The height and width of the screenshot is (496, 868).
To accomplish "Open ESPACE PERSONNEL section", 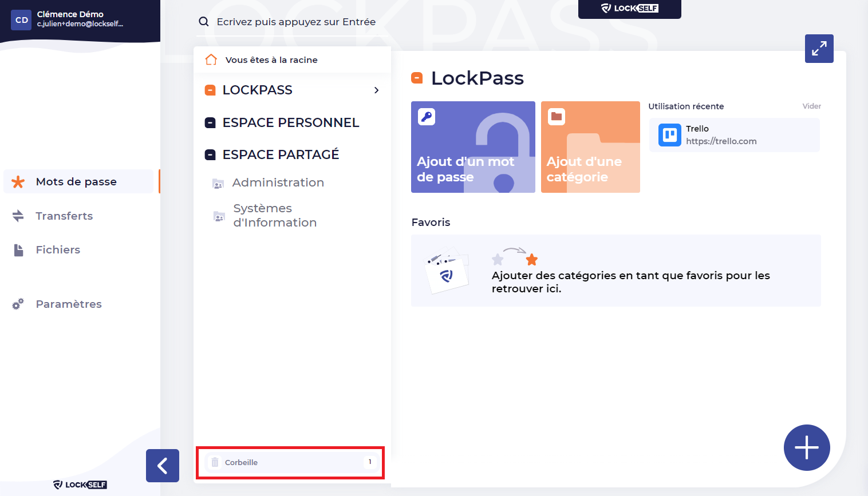I will tap(291, 122).
